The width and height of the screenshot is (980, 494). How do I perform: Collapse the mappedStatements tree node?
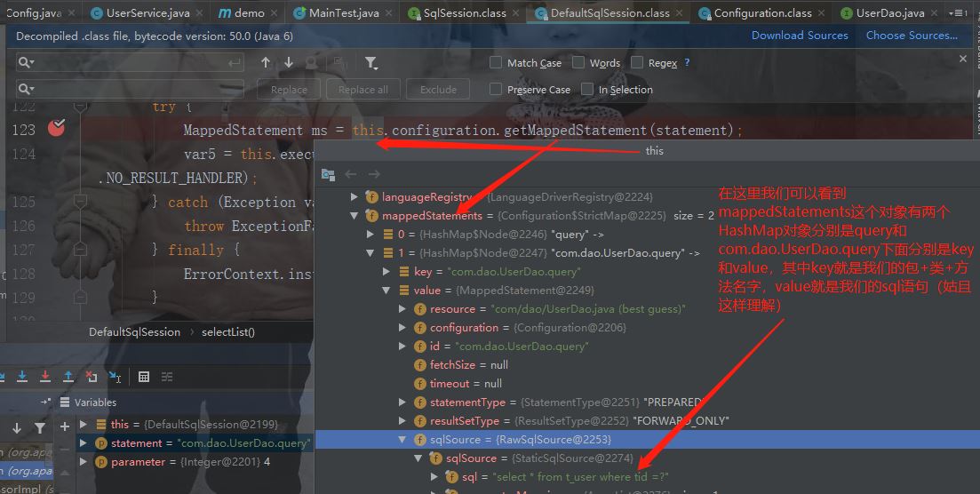tap(355, 216)
